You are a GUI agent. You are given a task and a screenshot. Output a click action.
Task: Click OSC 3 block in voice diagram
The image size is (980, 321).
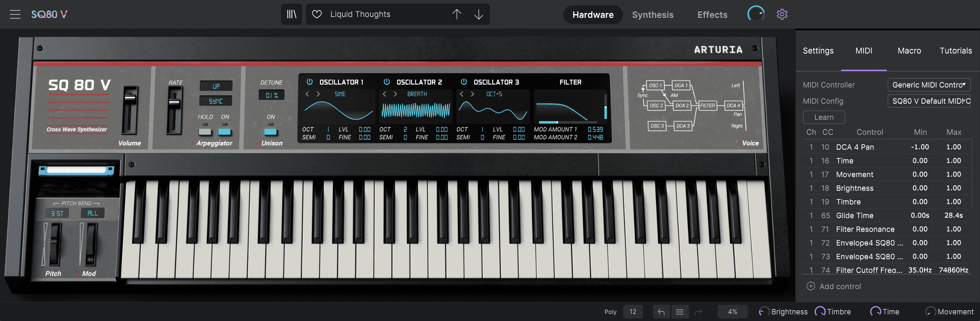(657, 126)
